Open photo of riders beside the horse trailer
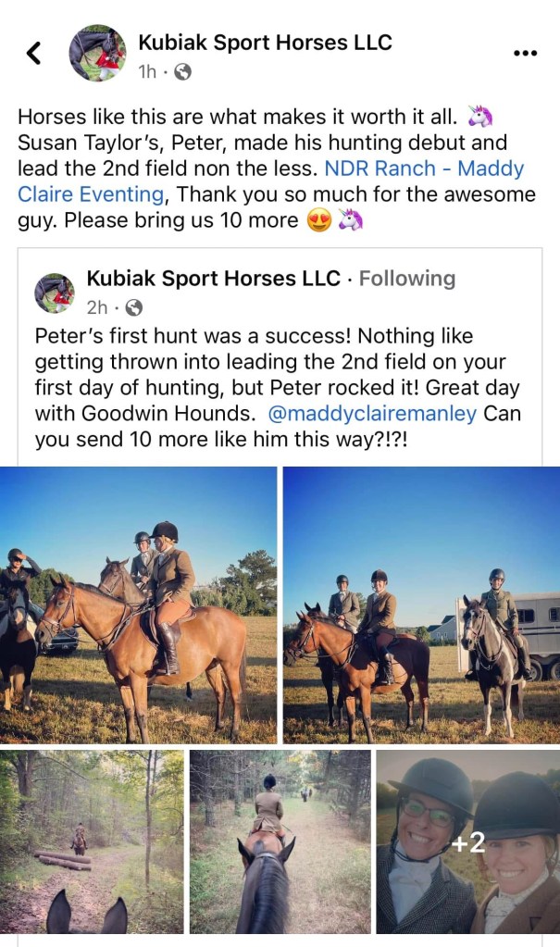The image size is (560, 947). coord(421,604)
